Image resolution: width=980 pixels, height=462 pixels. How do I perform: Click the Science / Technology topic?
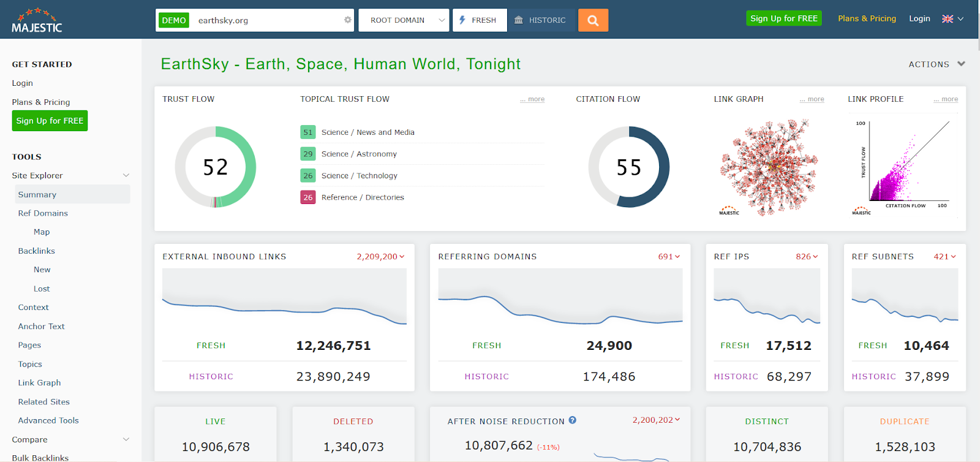coord(360,176)
